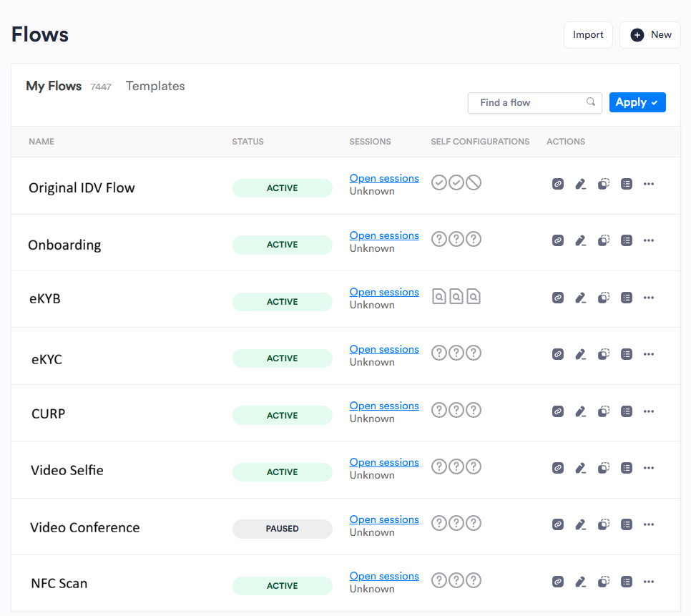
Task: Copy link for Video Conference flow
Action: (558, 524)
